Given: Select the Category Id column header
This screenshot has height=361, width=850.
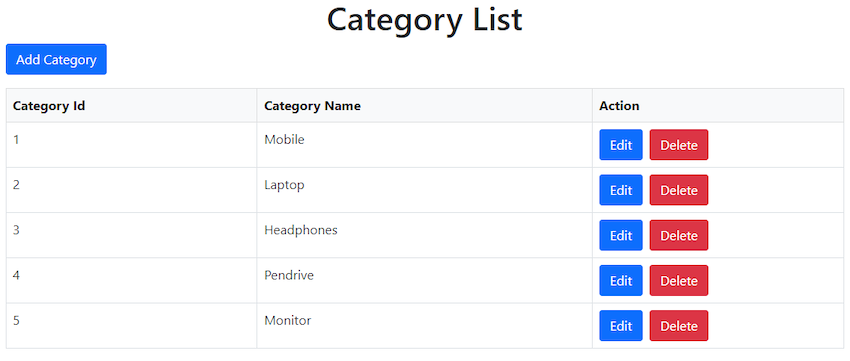Looking at the screenshot, I should click(132, 106).
